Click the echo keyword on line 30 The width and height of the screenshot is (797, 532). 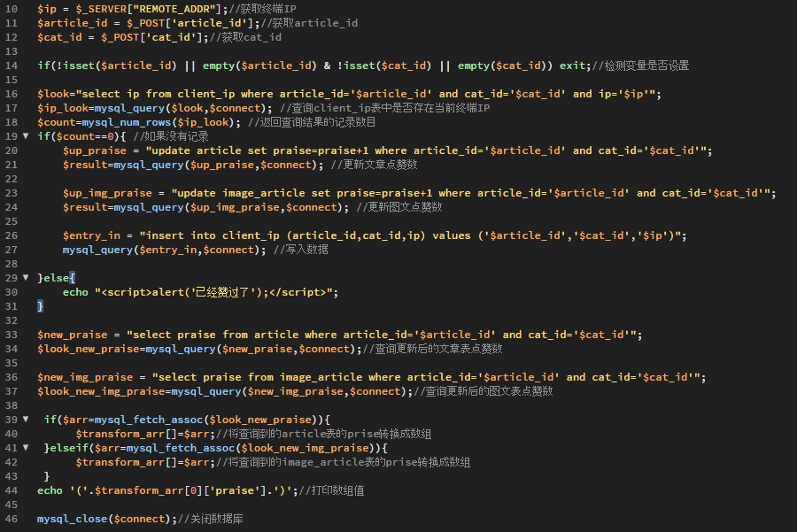pos(75,292)
